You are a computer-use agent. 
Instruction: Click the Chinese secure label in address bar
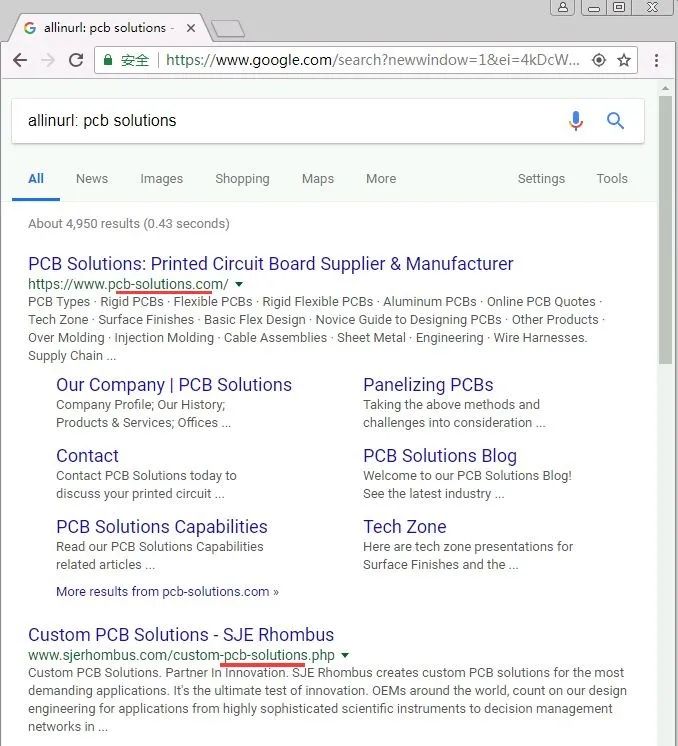click(135, 60)
